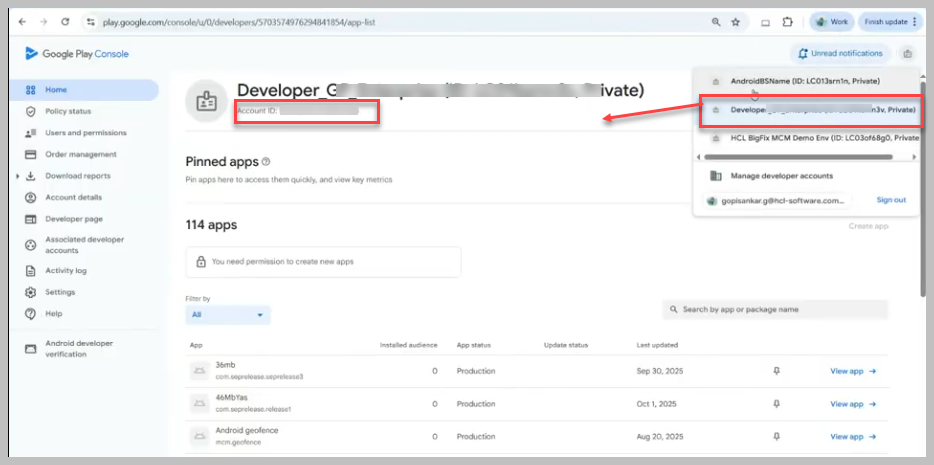Bookmark this page with the star icon

736,22
